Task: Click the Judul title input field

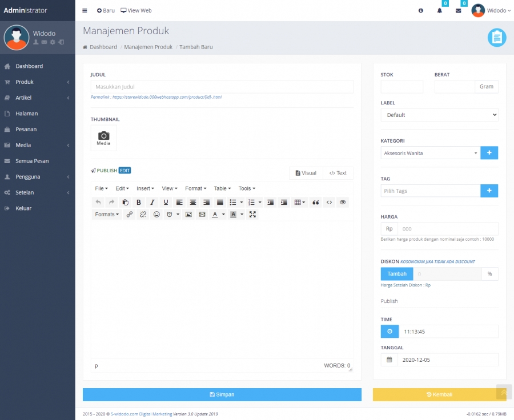Action: [x=222, y=87]
